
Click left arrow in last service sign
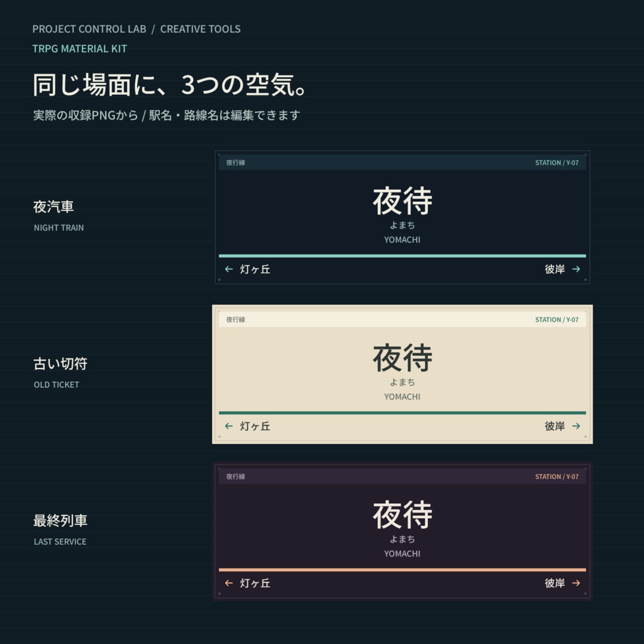[229, 583]
